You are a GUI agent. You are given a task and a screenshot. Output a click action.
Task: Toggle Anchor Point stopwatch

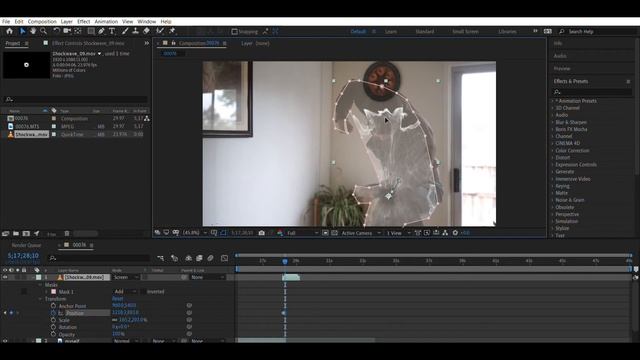pyautogui.click(x=53, y=306)
